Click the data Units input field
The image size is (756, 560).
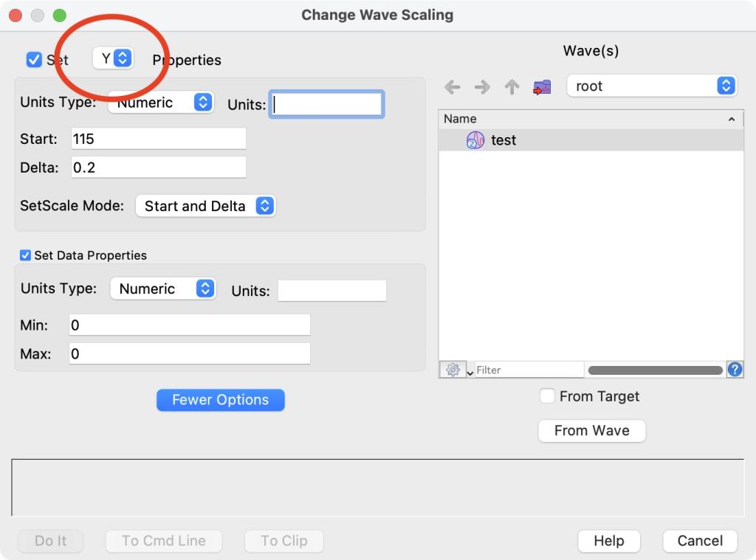(x=331, y=291)
